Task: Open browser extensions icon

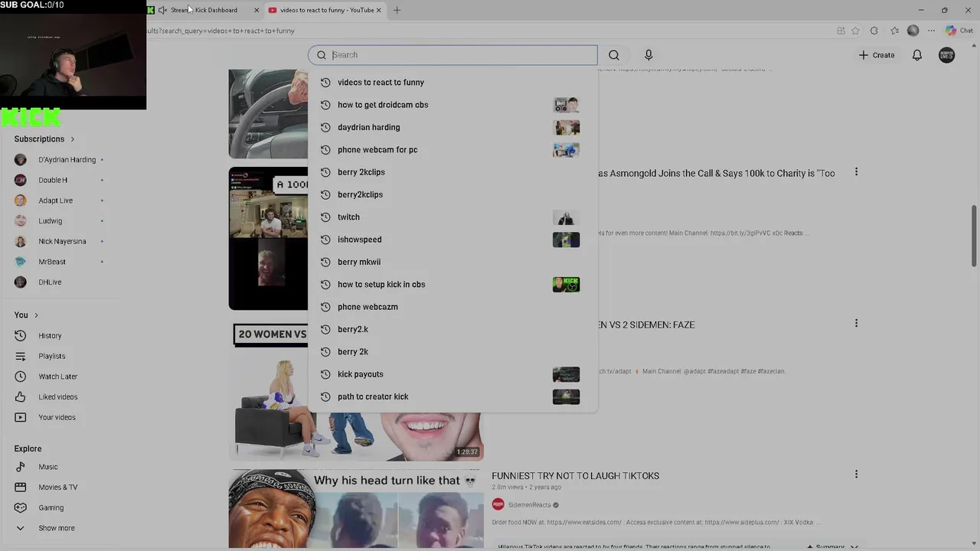Action: [874, 31]
